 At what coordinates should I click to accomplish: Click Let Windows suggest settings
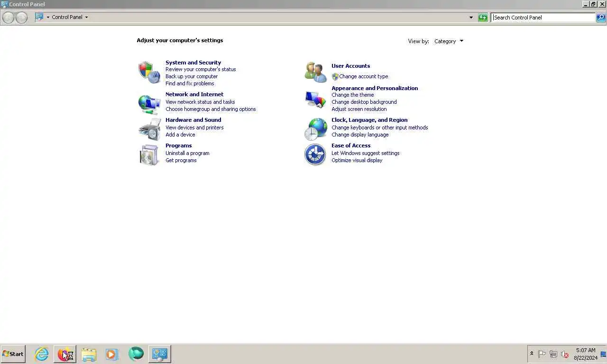pos(365,153)
